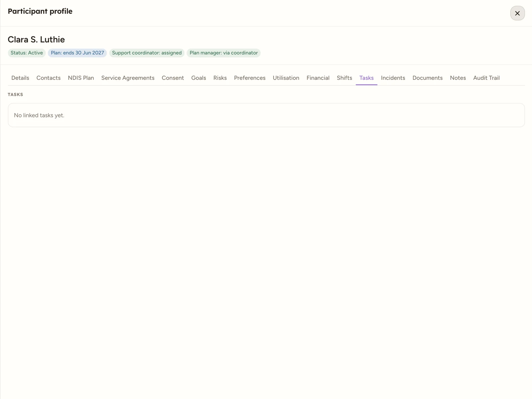Open the Details tab

click(20, 78)
